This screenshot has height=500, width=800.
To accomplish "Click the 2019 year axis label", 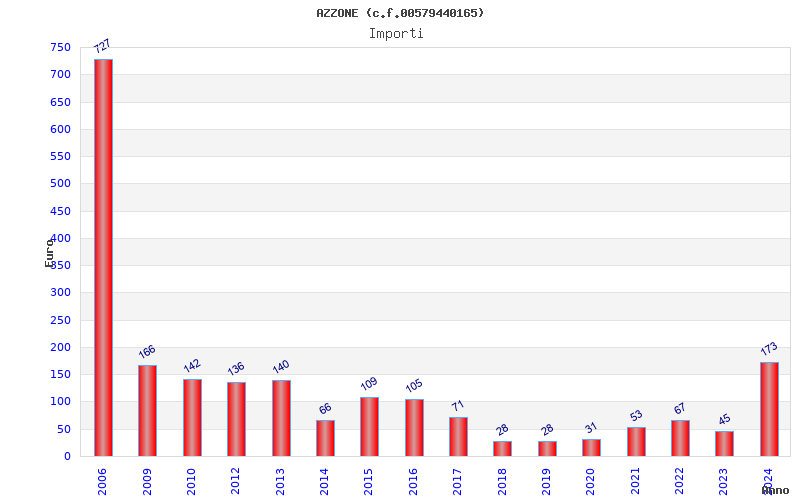I will (x=546, y=482).
